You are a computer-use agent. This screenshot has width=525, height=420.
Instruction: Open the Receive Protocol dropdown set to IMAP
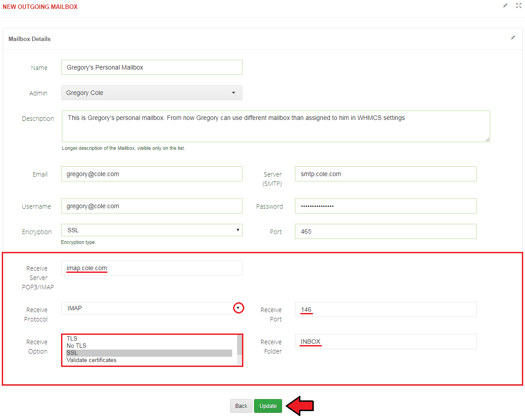pyautogui.click(x=152, y=308)
